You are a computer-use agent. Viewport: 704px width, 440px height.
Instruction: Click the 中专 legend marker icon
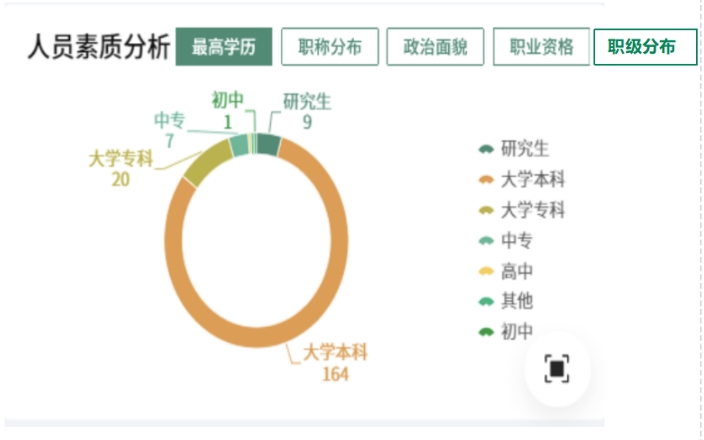click(x=487, y=241)
